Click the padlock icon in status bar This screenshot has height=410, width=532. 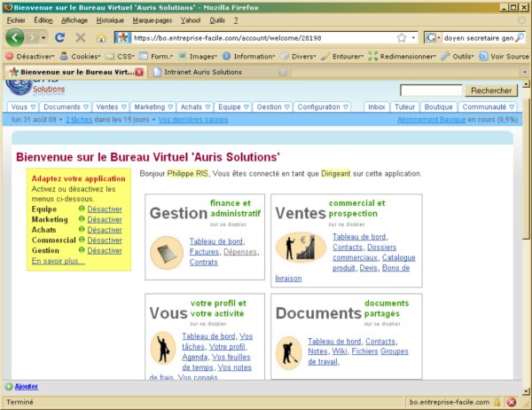click(497, 402)
